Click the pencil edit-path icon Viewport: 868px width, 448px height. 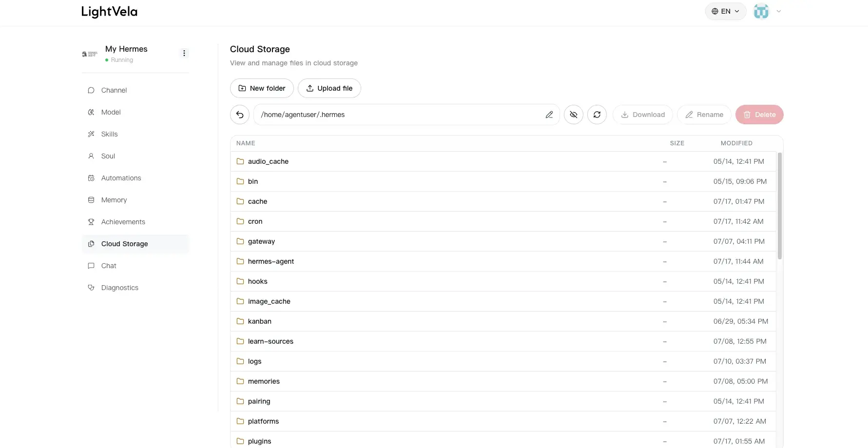549,115
